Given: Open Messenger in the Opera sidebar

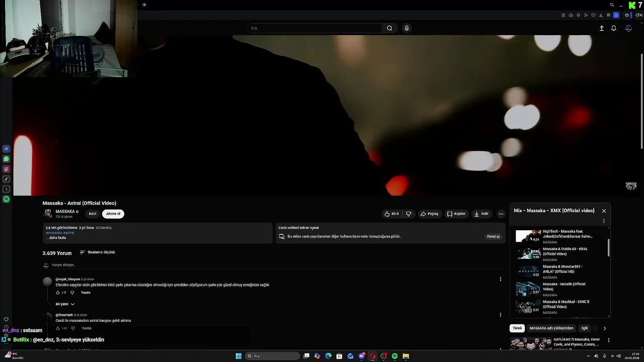Looking at the screenshot, I should (7, 149).
